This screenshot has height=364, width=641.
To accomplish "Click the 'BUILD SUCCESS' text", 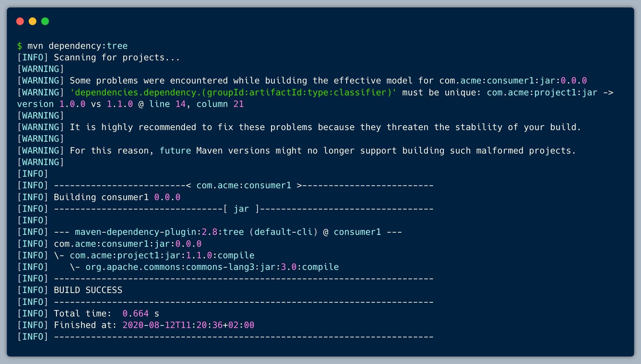I will click(x=88, y=290).
